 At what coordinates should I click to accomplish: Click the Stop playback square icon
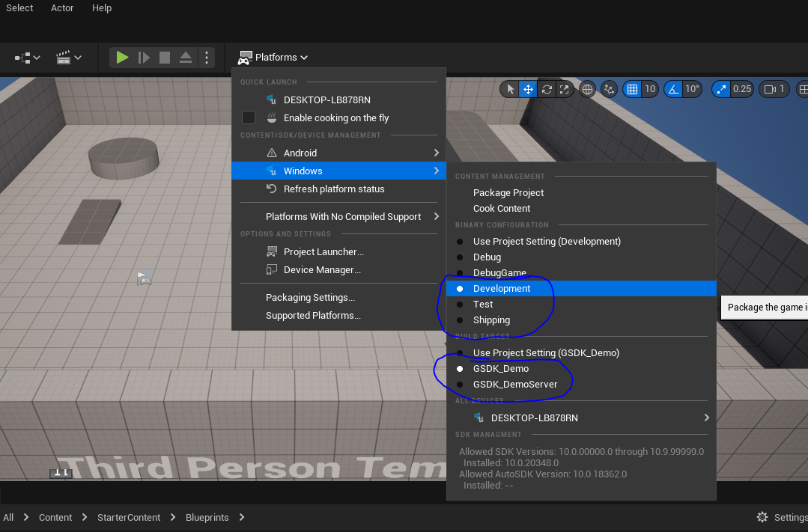pos(165,57)
